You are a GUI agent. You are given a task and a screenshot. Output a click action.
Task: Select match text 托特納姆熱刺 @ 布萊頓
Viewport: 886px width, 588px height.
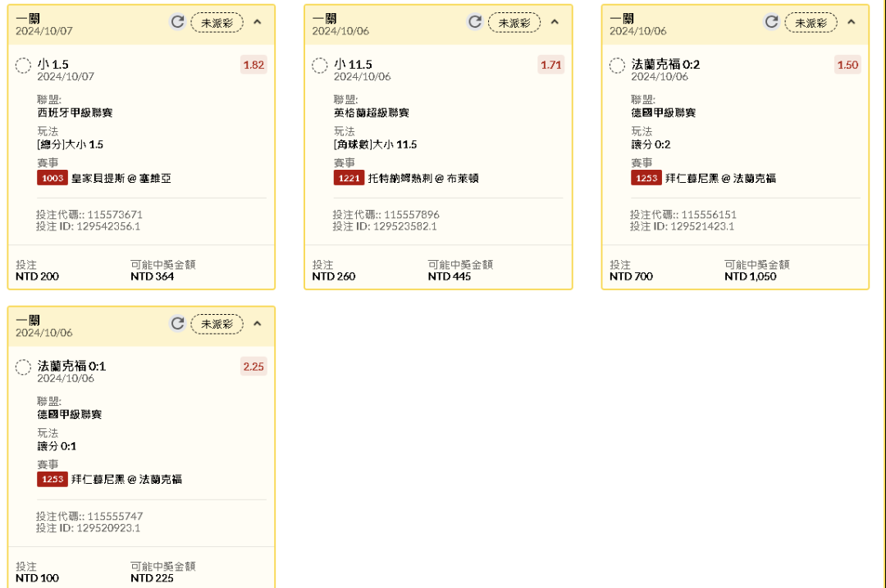tap(423, 179)
